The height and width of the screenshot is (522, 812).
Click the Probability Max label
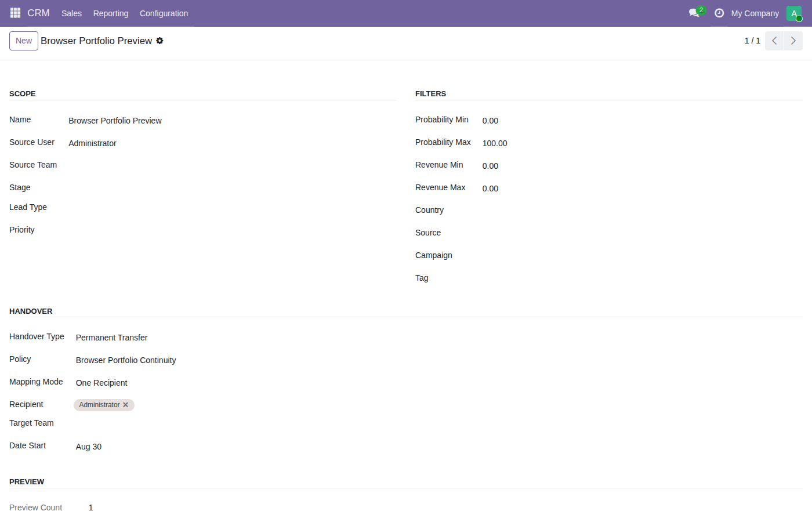(443, 142)
